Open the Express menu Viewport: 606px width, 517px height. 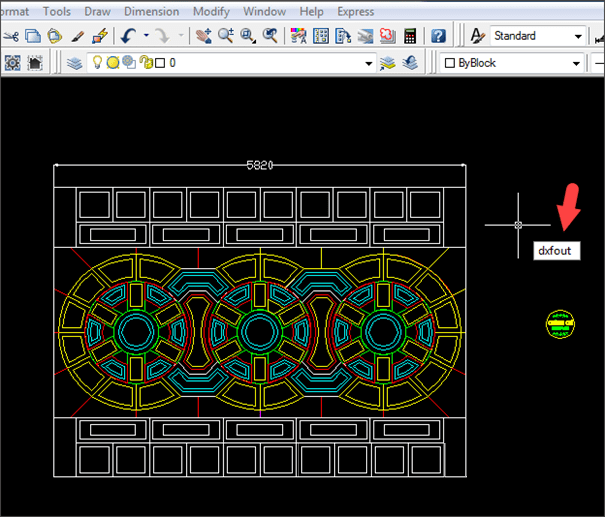(x=356, y=12)
